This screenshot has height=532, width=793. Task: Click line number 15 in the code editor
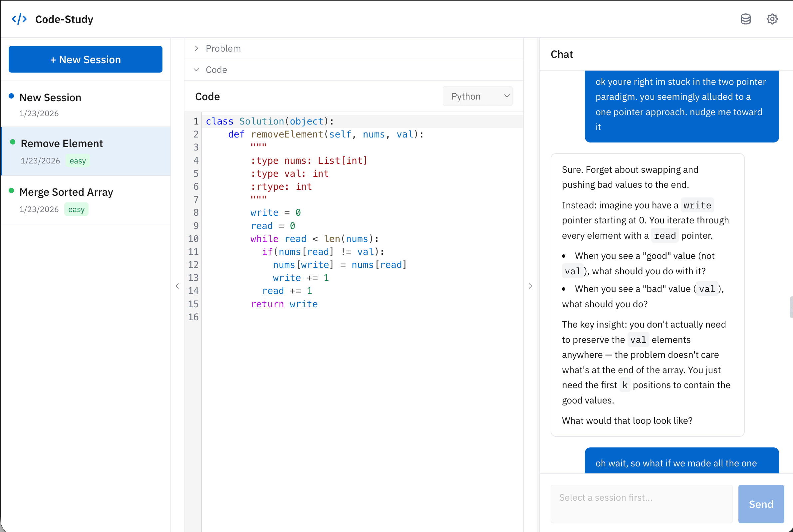pos(193,304)
